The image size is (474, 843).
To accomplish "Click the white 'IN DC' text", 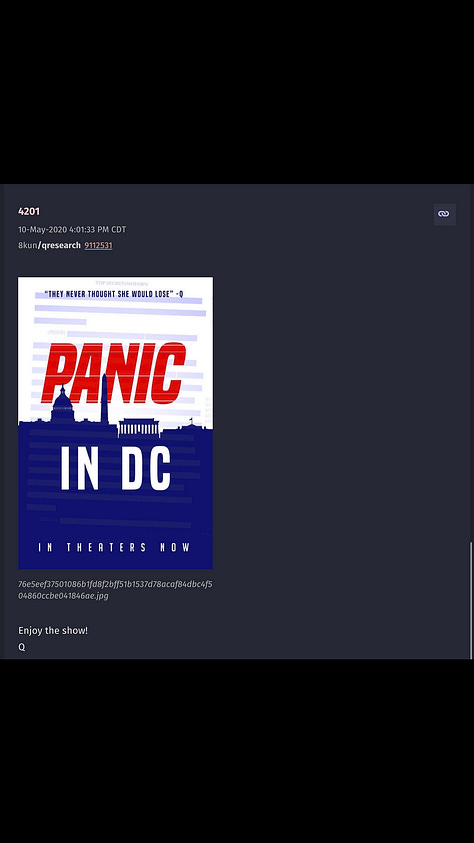I will click(116, 468).
